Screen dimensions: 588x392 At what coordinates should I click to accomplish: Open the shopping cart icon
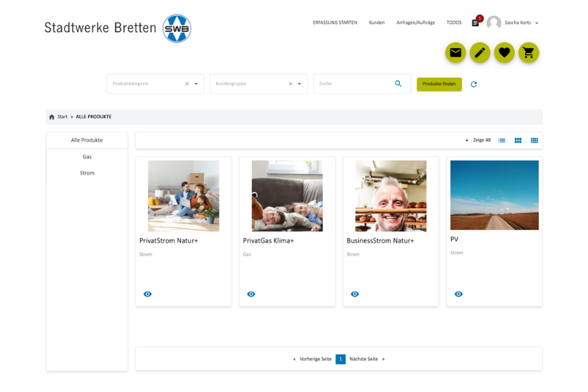click(x=529, y=52)
